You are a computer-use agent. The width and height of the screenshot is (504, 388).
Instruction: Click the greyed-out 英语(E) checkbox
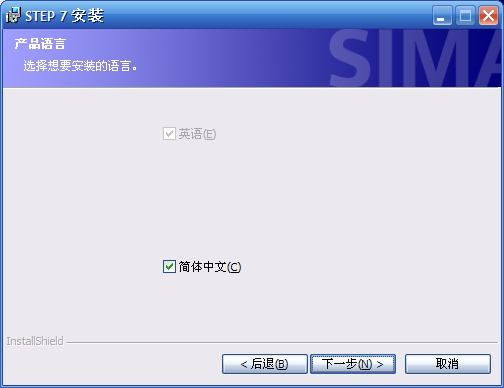169,134
